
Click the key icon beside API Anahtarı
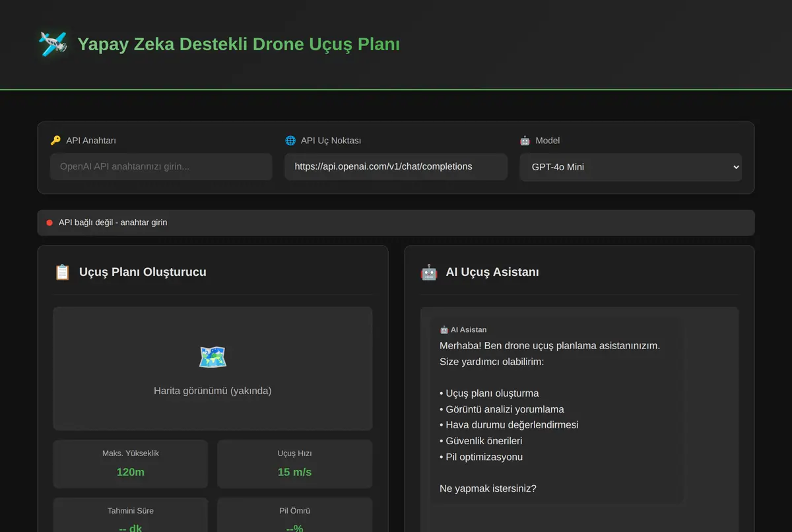[55, 141]
